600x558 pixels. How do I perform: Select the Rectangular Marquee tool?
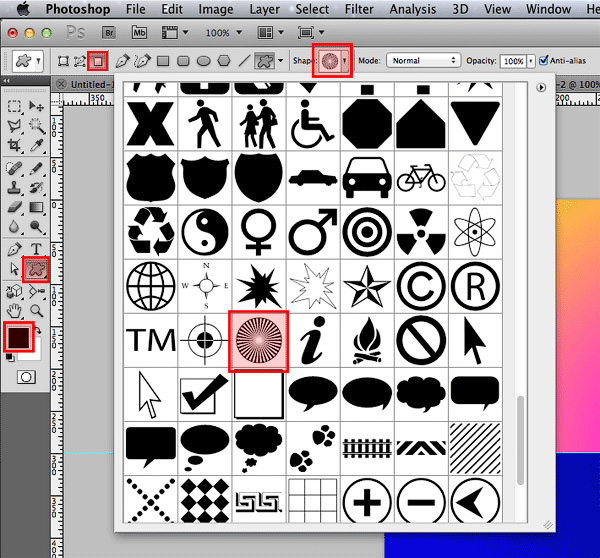tap(14, 106)
